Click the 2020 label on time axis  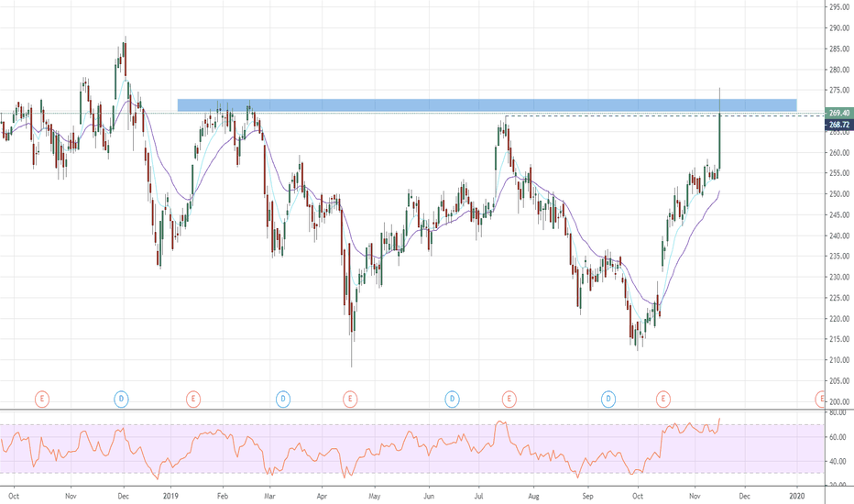(x=797, y=496)
